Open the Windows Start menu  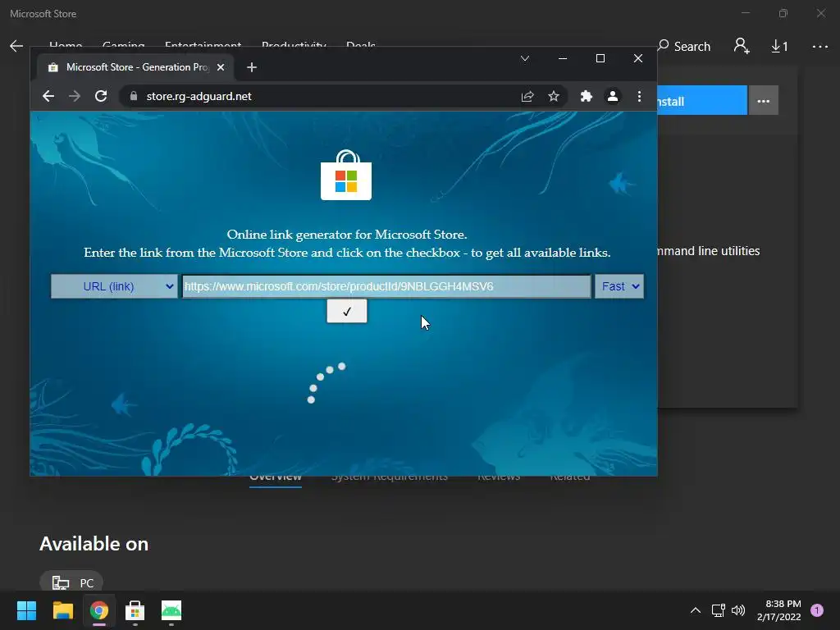click(x=26, y=610)
